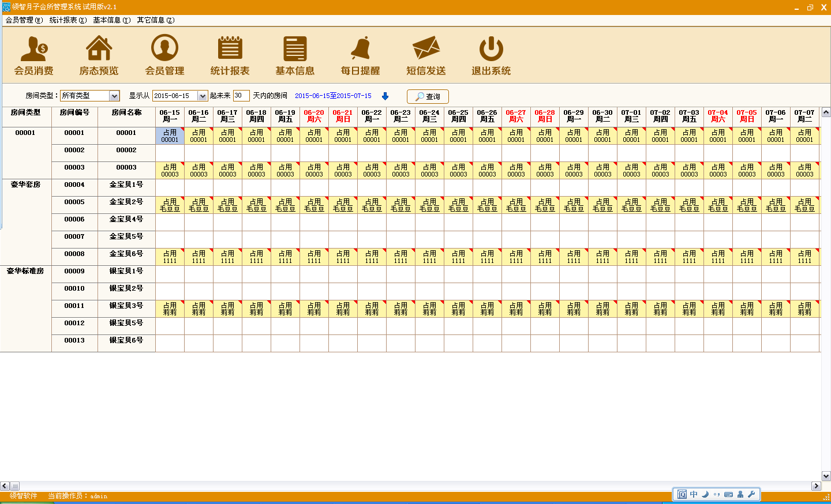Viewport: 831px width, 504px height.
Task: Open the 基本信息 basic info icon
Action: pos(295,55)
